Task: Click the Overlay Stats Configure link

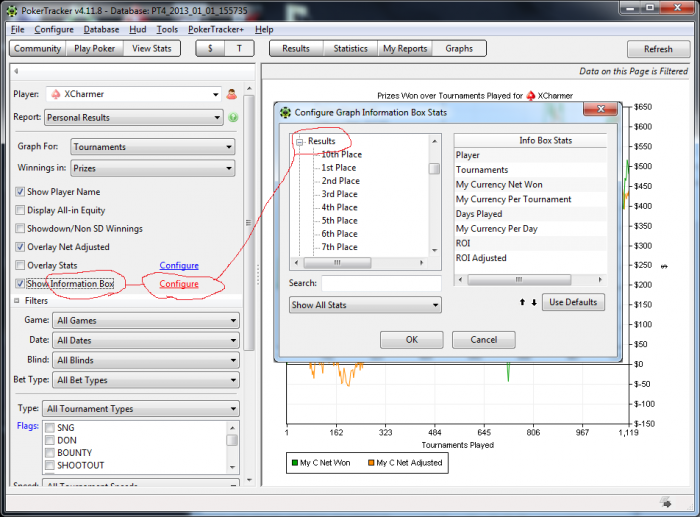Action: 179,265
